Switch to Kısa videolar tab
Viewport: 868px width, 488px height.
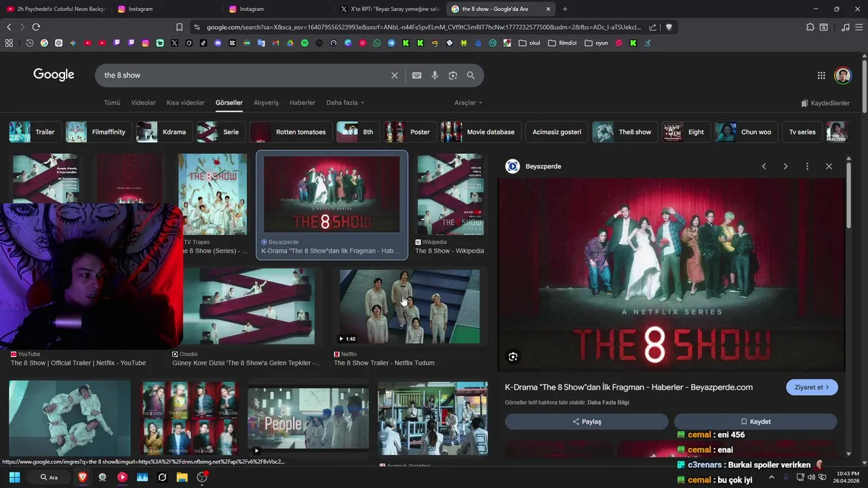point(185,103)
